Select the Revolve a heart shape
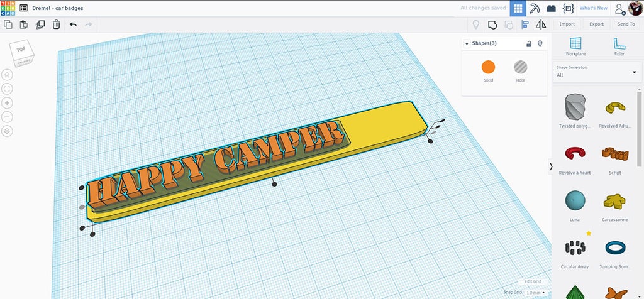This screenshot has height=299, width=644. click(x=575, y=153)
